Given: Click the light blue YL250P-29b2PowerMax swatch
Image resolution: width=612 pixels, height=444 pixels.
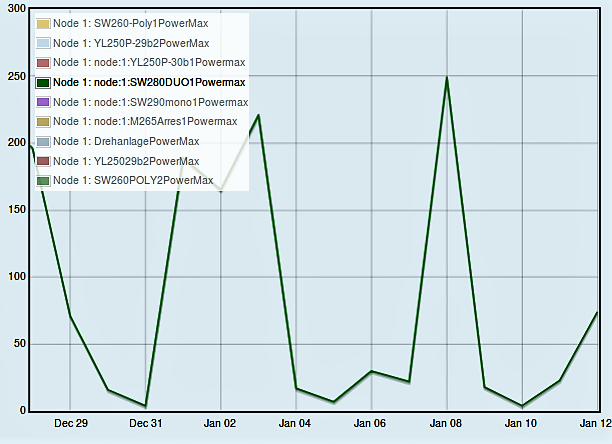Looking at the screenshot, I should 43,43.
